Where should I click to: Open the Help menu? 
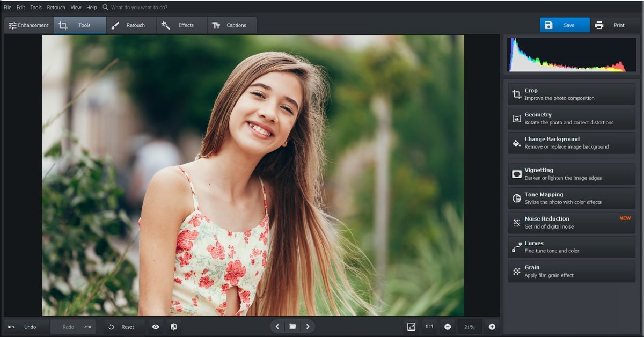click(x=92, y=8)
